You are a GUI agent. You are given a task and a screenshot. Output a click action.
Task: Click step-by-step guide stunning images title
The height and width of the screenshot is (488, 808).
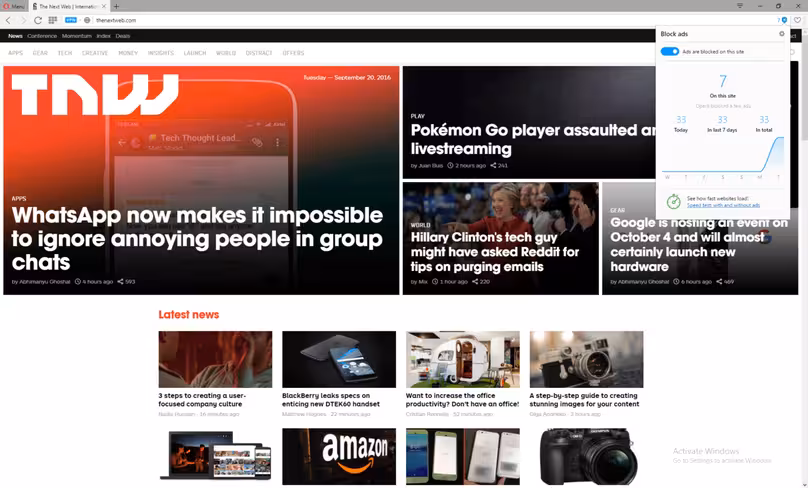pyautogui.click(x=584, y=400)
